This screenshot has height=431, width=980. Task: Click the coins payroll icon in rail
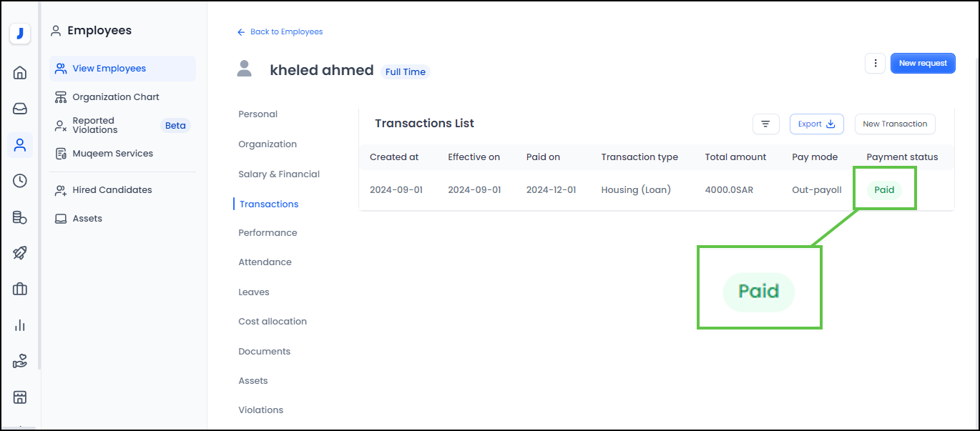click(20, 217)
